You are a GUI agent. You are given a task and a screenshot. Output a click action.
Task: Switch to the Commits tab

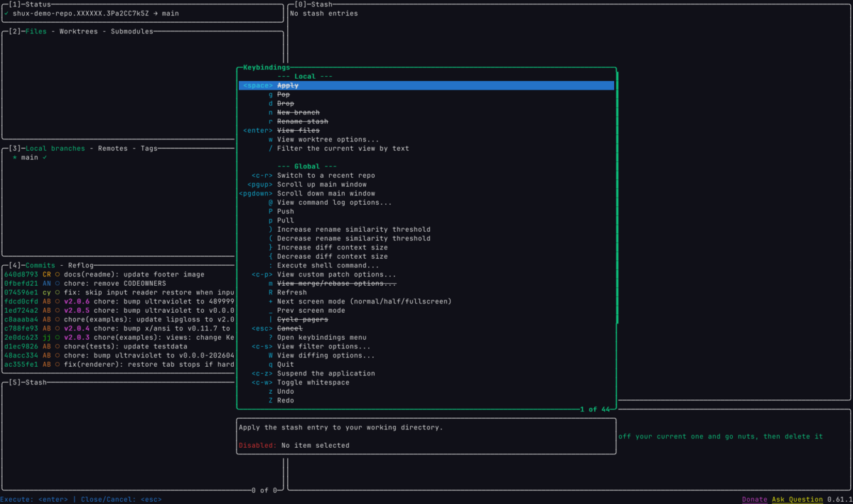point(41,265)
